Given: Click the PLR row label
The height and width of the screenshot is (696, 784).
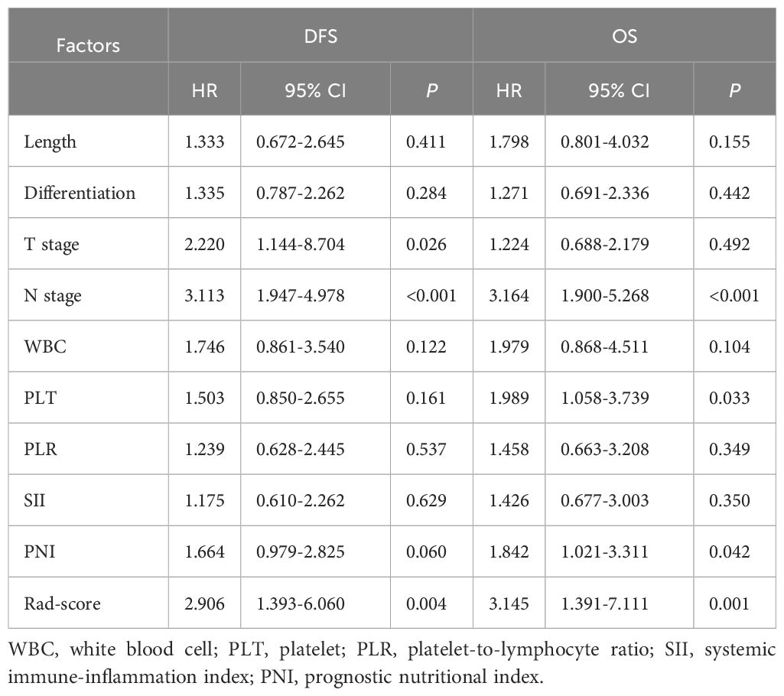Looking at the screenshot, I should point(41,449).
